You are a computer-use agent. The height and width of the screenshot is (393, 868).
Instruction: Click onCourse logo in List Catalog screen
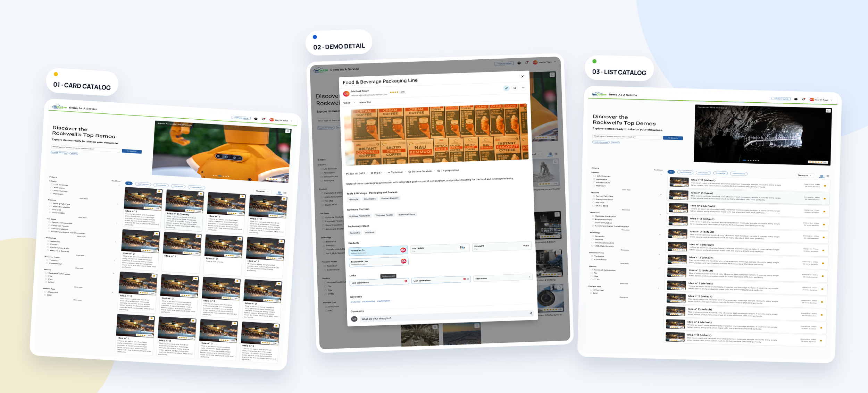click(599, 94)
